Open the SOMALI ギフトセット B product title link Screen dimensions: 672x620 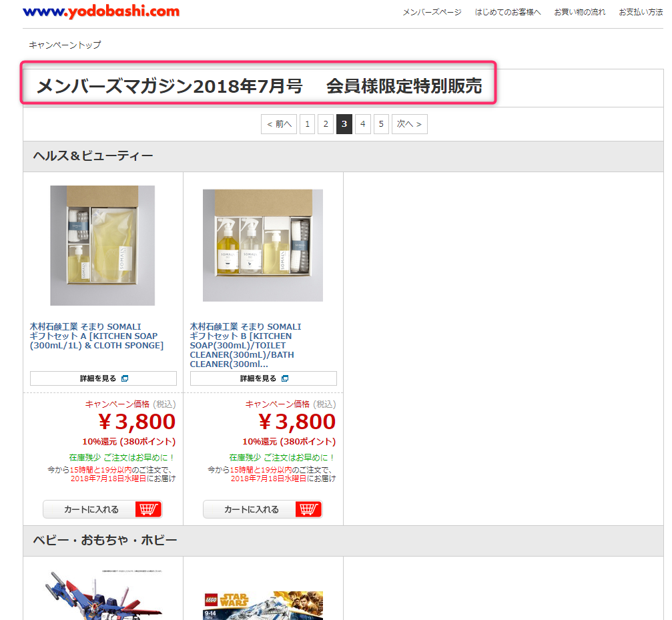(246, 345)
